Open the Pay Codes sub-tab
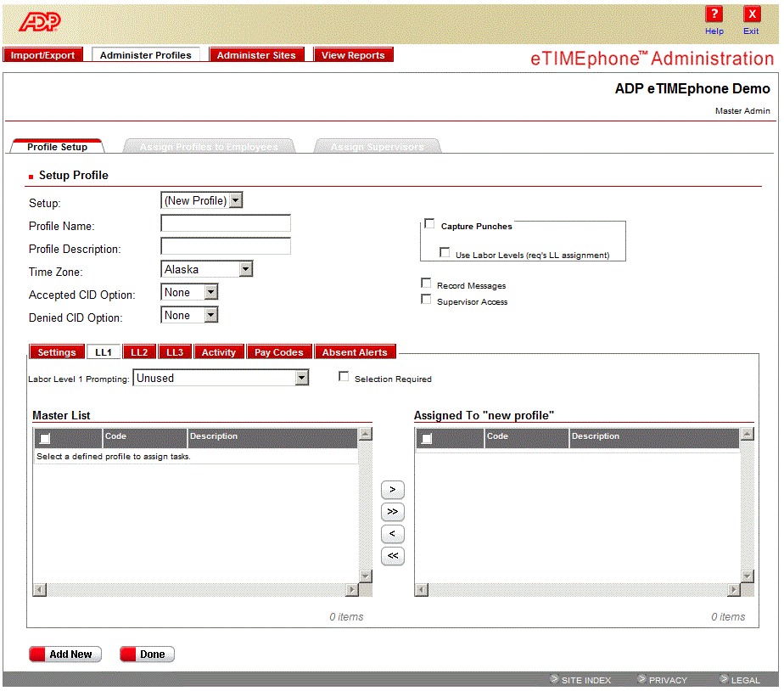 [x=279, y=352]
